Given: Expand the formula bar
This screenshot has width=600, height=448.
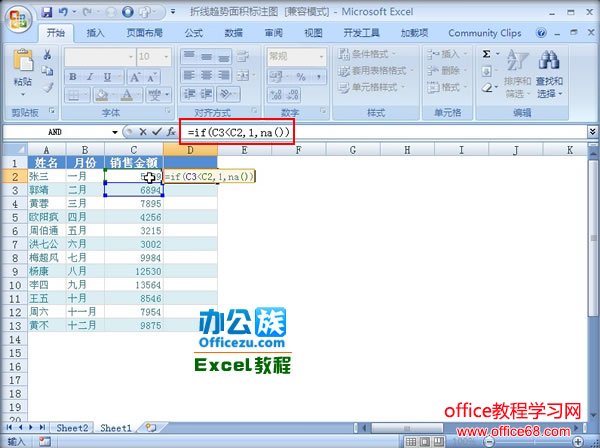Looking at the screenshot, I should click(x=592, y=132).
